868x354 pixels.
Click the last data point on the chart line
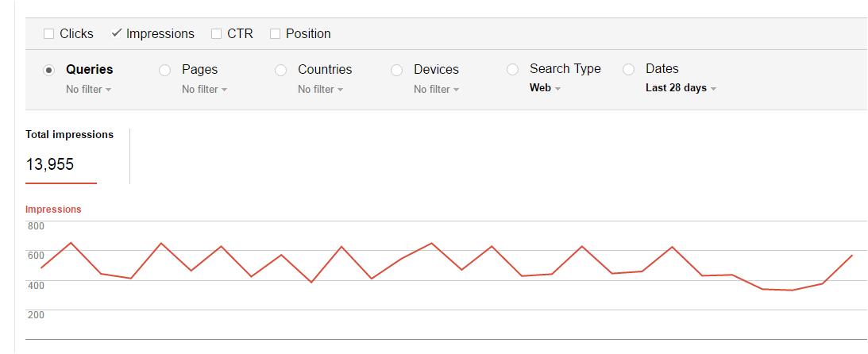pos(852,256)
